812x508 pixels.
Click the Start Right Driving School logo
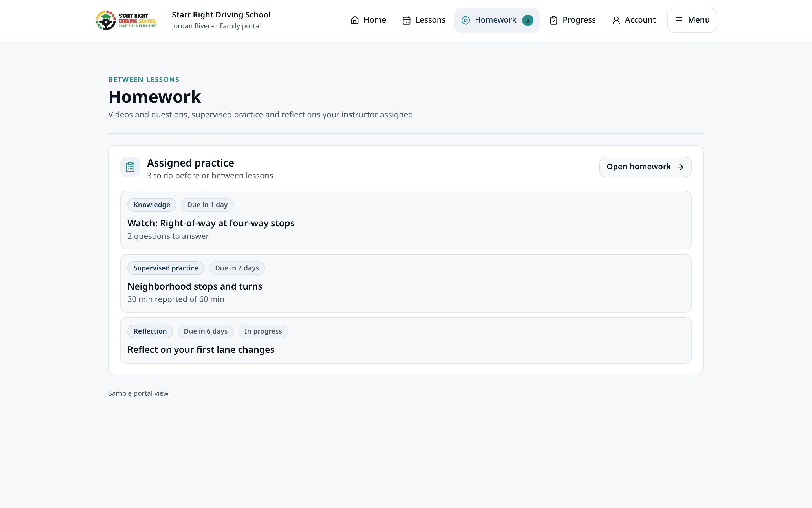click(x=127, y=20)
